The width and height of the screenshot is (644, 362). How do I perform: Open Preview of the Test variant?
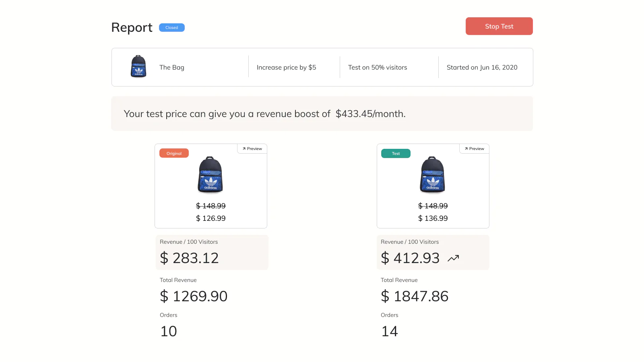click(x=474, y=148)
